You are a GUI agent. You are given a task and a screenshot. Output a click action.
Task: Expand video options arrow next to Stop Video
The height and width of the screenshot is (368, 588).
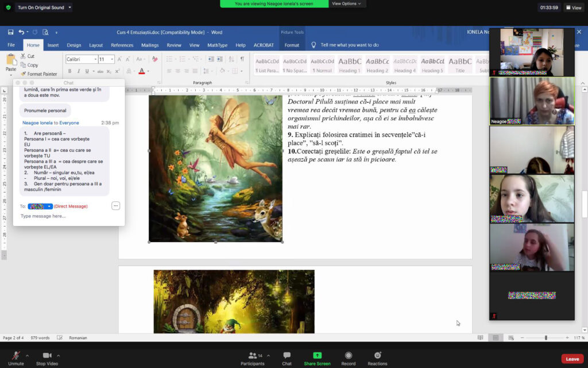click(58, 355)
